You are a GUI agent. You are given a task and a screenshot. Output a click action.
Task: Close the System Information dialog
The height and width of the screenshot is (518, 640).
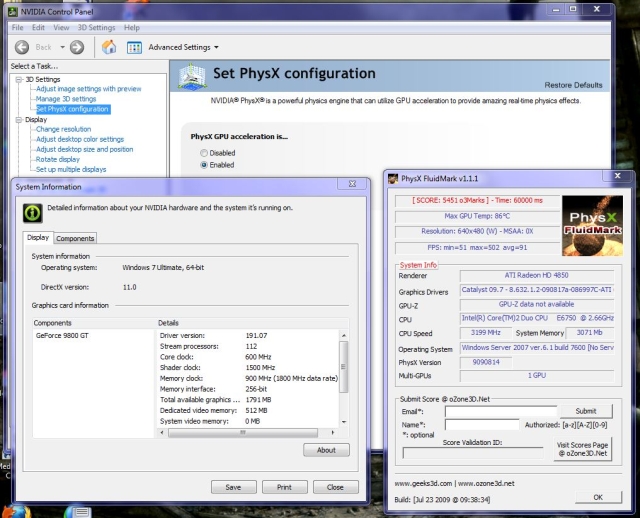pos(353,184)
